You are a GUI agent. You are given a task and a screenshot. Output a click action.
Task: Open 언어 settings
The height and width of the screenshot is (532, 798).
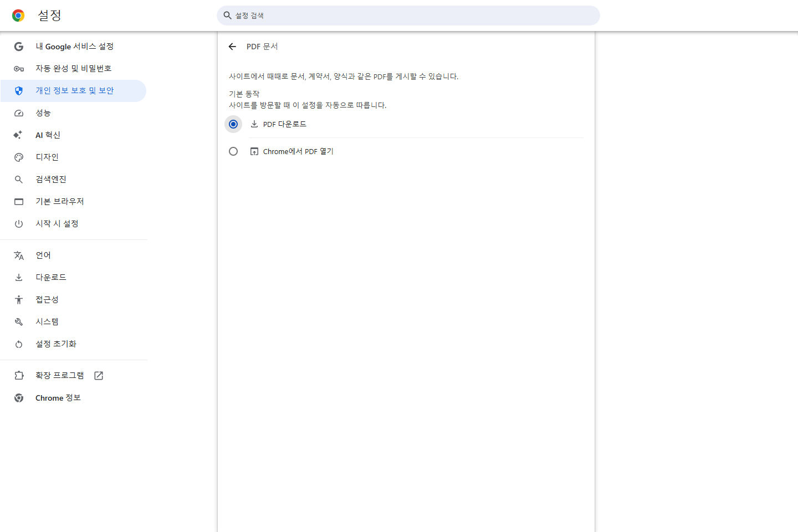click(x=74, y=255)
